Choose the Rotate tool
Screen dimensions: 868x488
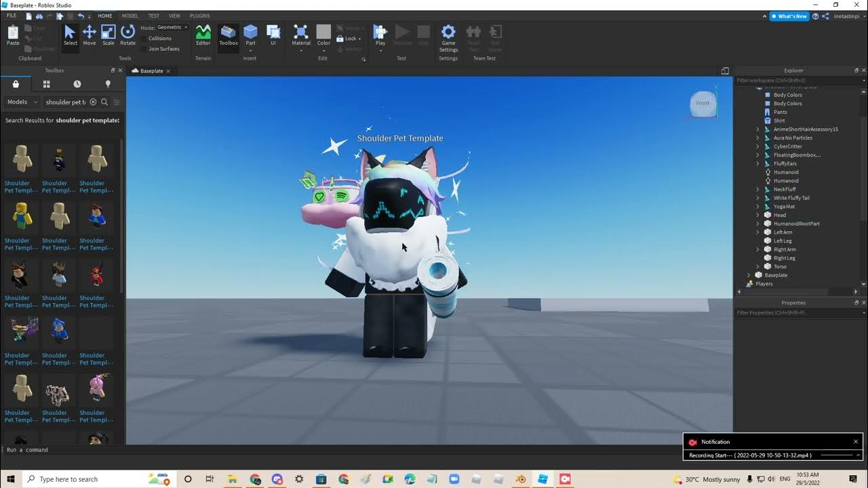coord(127,35)
